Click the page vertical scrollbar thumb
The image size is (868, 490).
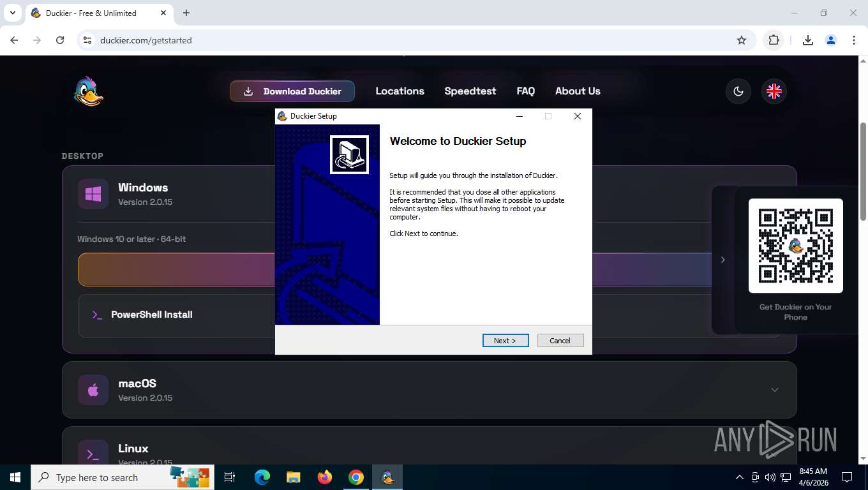864,172
